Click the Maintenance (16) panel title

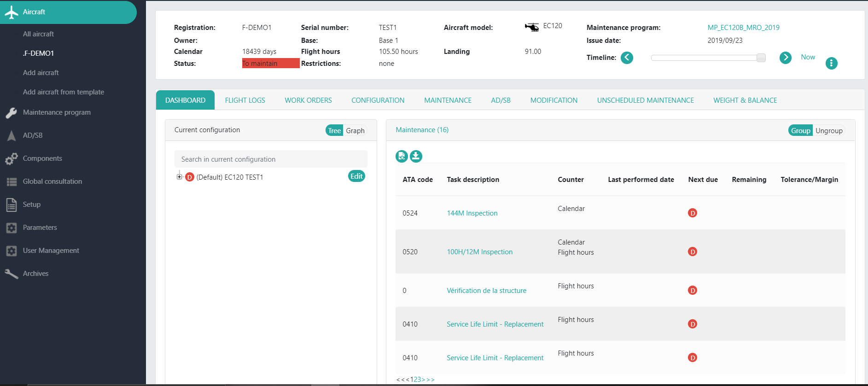422,130
